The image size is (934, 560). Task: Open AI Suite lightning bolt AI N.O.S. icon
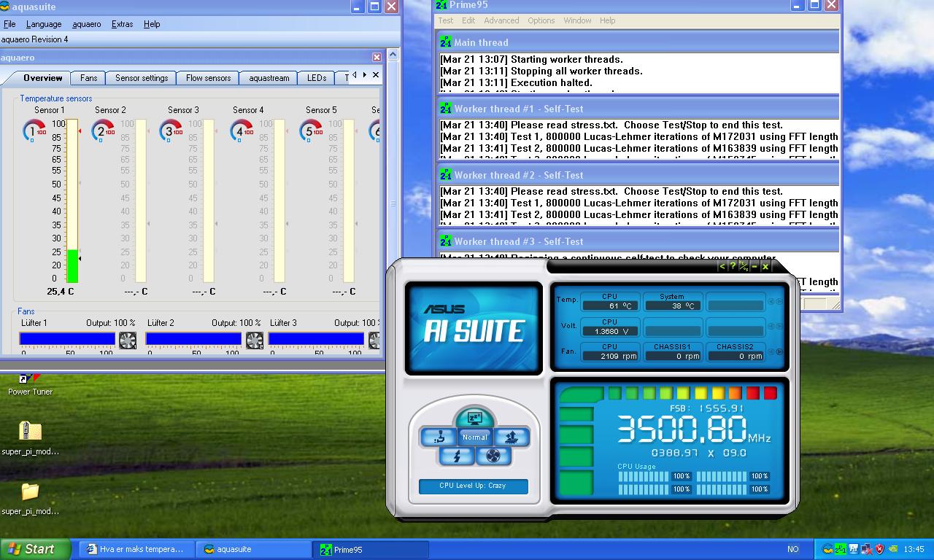[x=458, y=456]
